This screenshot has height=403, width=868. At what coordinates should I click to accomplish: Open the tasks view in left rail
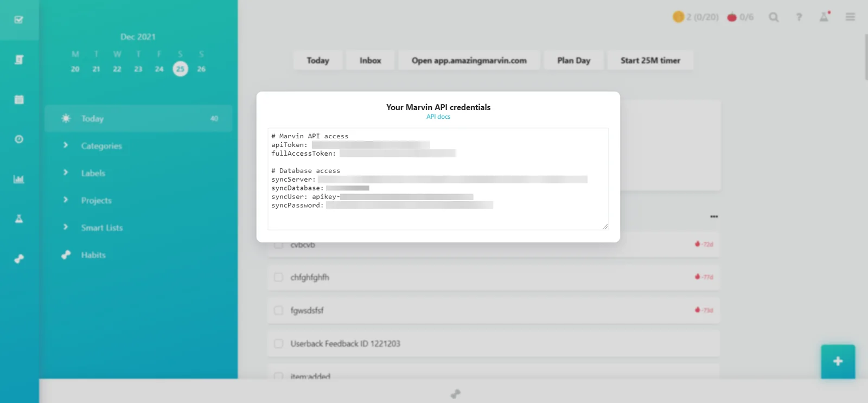(x=19, y=20)
